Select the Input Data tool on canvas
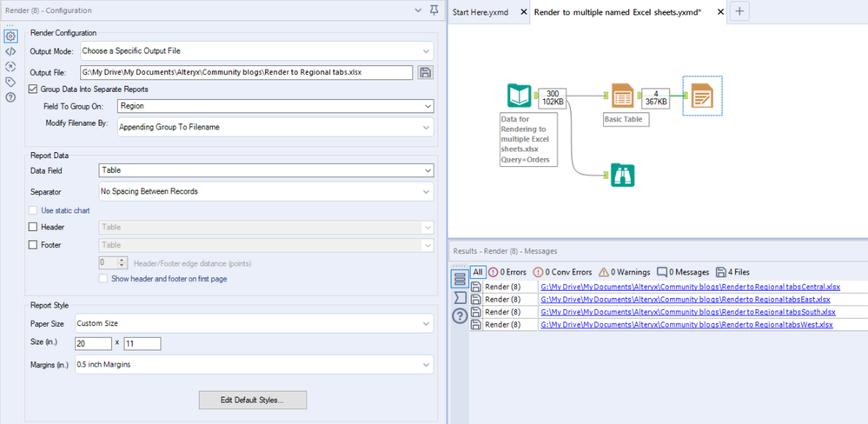 (x=519, y=96)
